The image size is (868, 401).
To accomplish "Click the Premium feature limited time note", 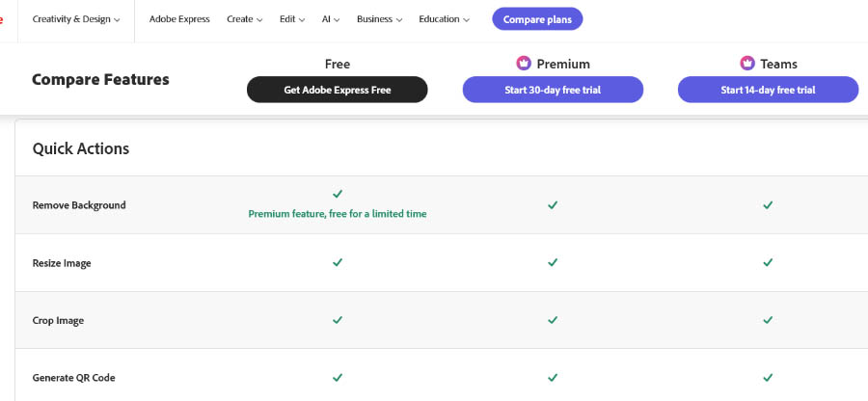I will 338,214.
